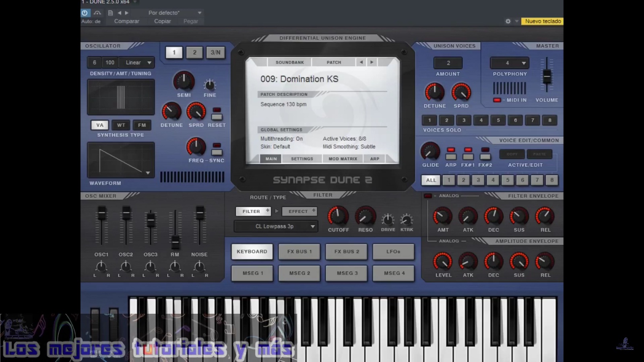Select next patch arrow in DUNE display
This screenshot has width=644, height=362.
pyautogui.click(x=372, y=62)
